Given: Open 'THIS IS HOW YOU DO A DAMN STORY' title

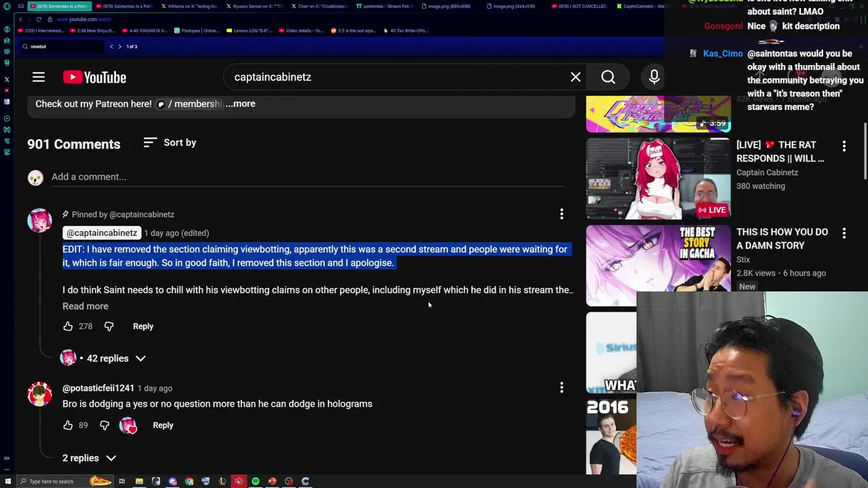Looking at the screenshot, I should click(x=782, y=239).
